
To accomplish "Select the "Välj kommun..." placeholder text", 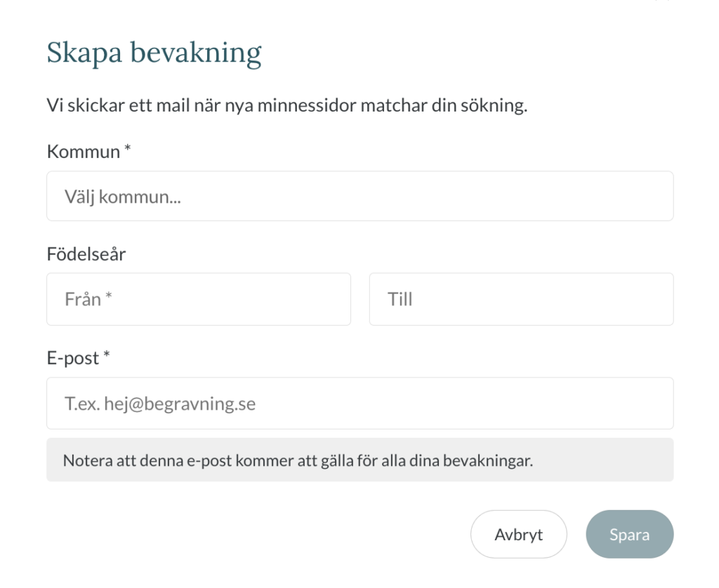I will click(123, 197).
